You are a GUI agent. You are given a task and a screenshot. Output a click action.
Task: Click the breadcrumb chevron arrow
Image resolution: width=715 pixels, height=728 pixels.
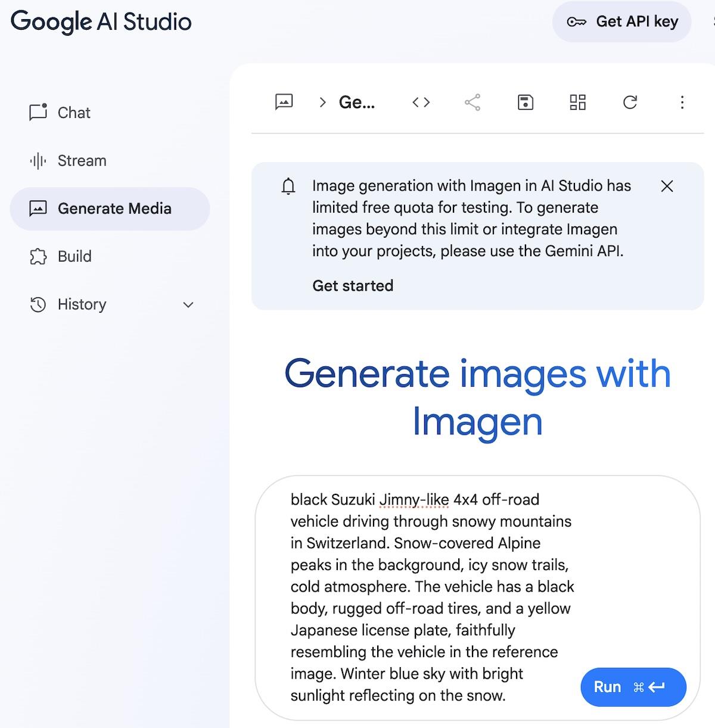click(322, 102)
